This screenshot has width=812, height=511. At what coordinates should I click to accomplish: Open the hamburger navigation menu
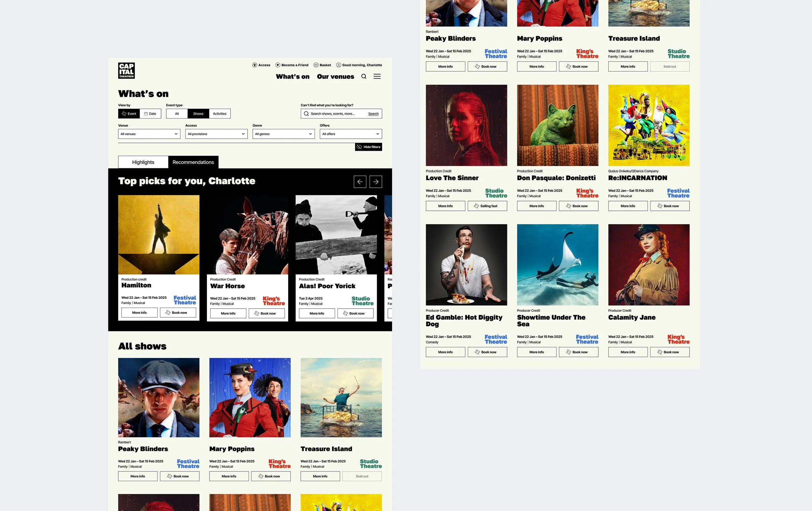377,77
